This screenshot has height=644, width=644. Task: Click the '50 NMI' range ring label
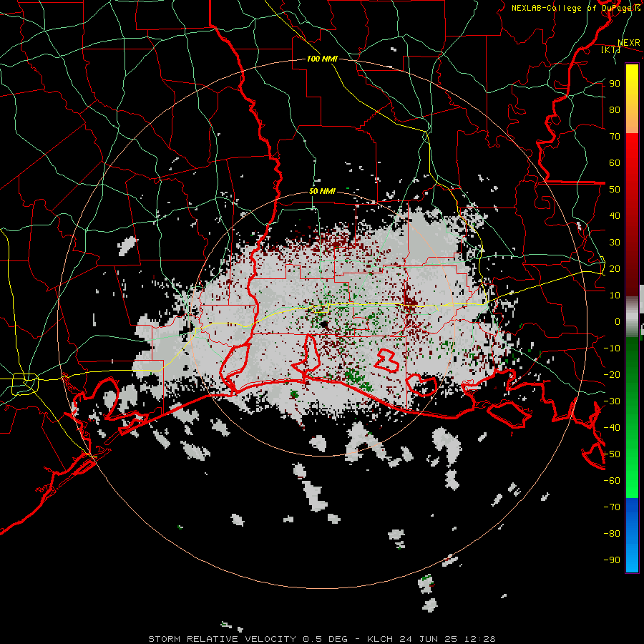[323, 191]
